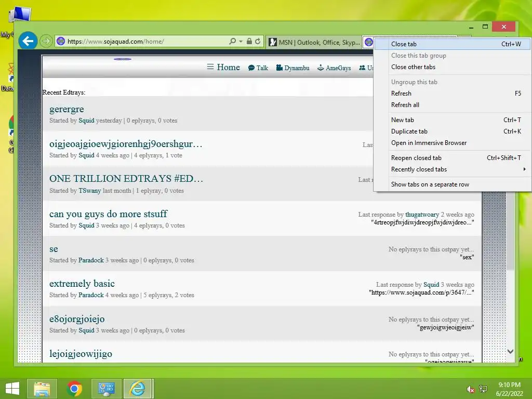Open the 'extremely basic' thread
Viewport: 532px width, 399px height.
pos(82,284)
